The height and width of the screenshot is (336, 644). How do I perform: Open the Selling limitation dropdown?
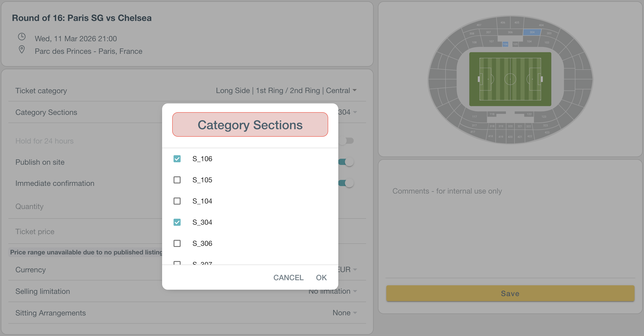[333, 291]
